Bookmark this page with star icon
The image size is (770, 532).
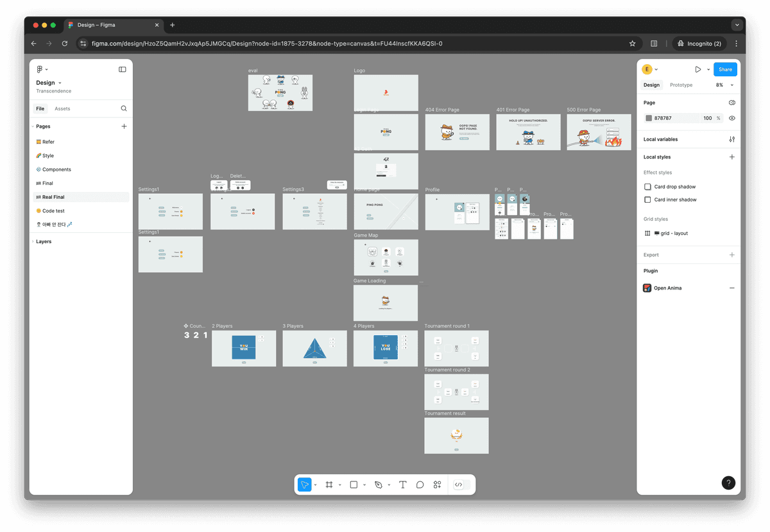point(632,44)
